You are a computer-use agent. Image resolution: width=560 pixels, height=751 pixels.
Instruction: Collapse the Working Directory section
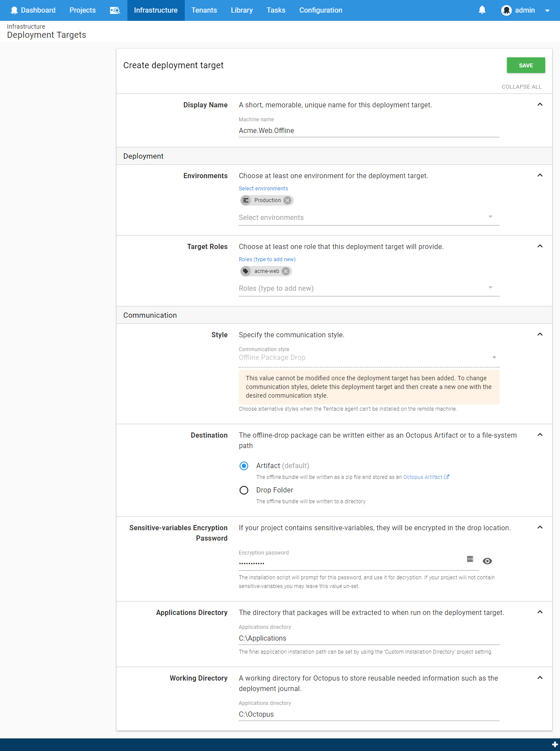[x=540, y=678]
